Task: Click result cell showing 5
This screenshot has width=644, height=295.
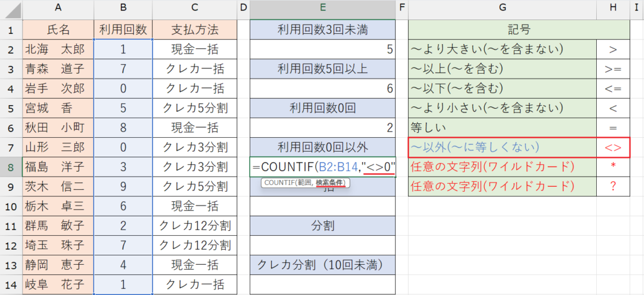Action: (323, 49)
